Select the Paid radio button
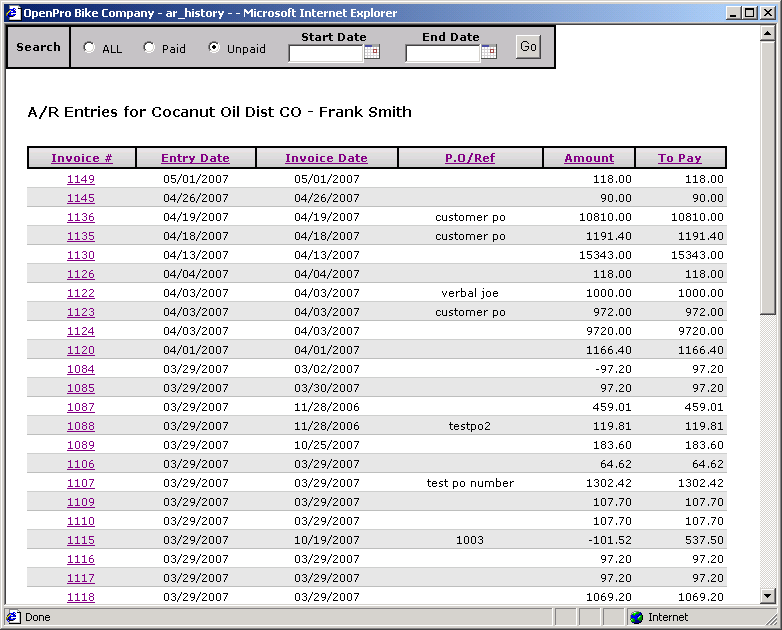The width and height of the screenshot is (782, 630). (x=149, y=48)
